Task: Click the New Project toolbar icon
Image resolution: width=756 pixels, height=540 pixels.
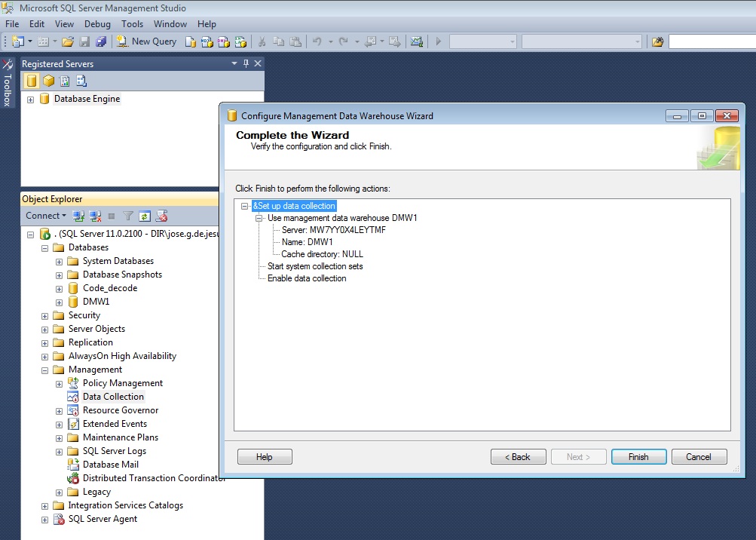Action: [18, 41]
